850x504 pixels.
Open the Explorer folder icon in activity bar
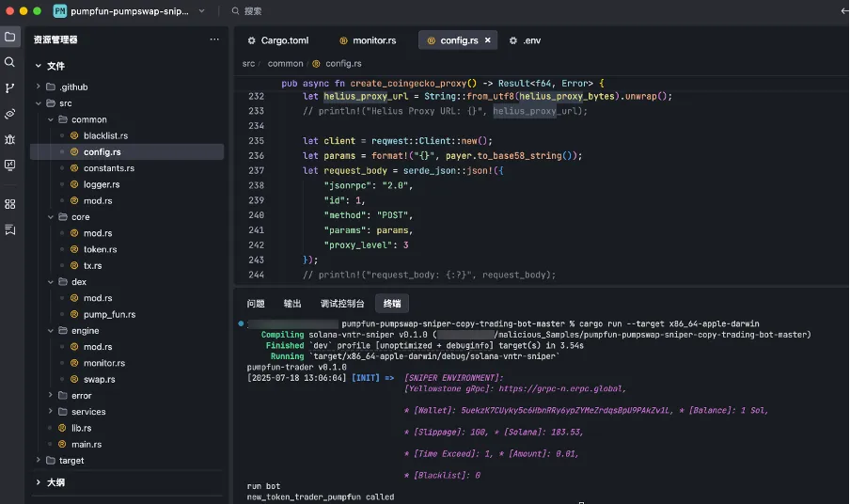(x=10, y=38)
